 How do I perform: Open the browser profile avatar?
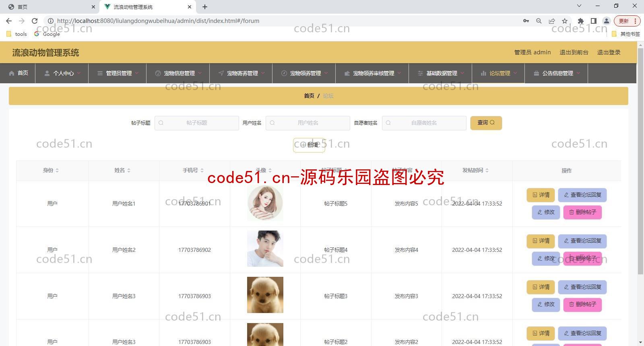pos(606,21)
